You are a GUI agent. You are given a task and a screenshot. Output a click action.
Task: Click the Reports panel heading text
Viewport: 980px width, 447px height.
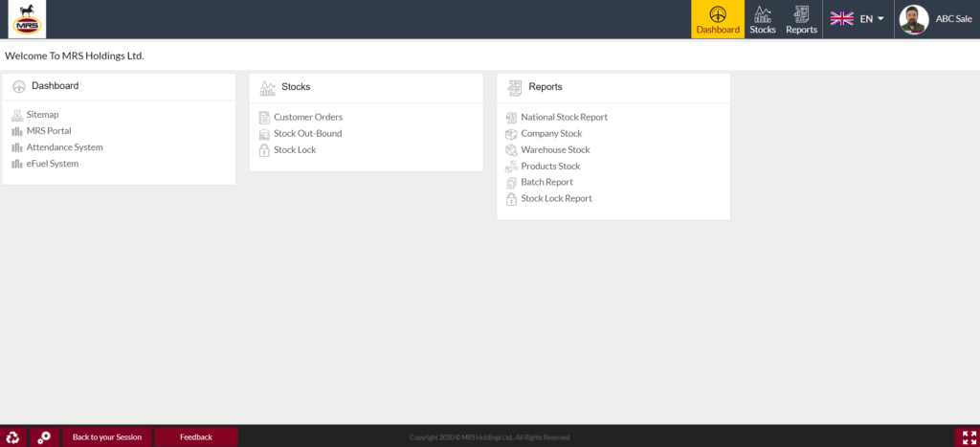tap(546, 87)
